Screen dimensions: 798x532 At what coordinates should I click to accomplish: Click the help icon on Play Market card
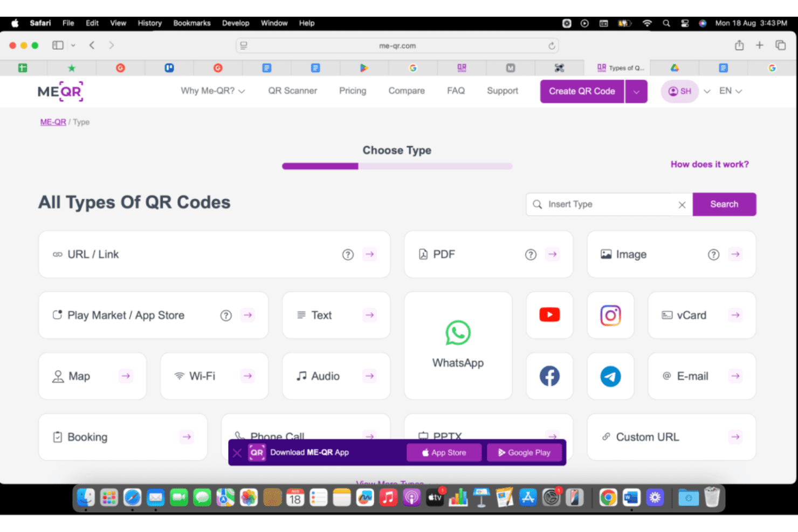[x=226, y=315]
